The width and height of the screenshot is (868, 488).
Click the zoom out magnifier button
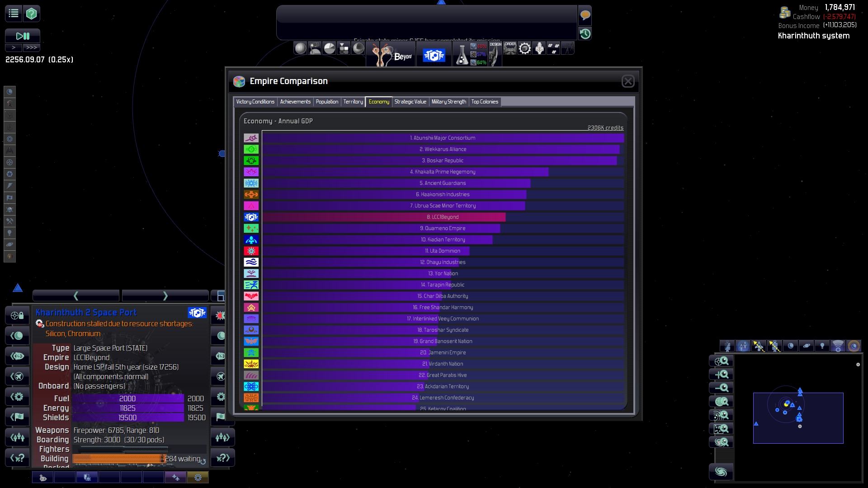pyautogui.click(x=722, y=388)
